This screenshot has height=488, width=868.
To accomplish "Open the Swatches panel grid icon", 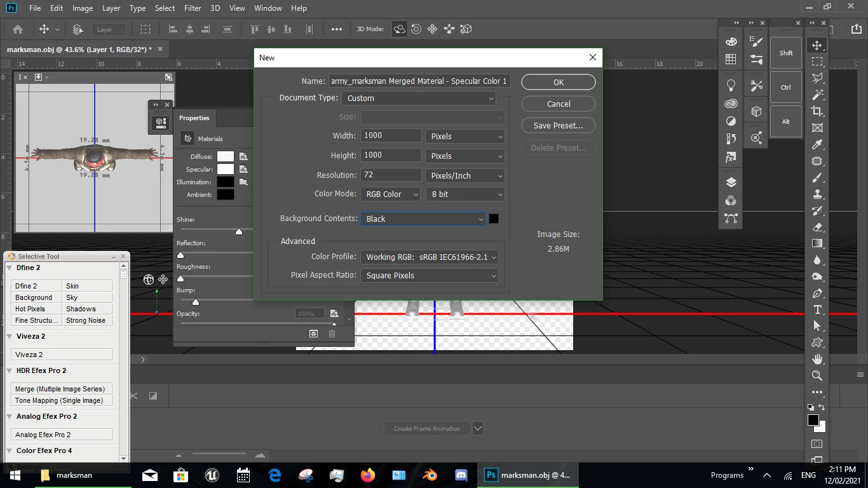I will (731, 59).
